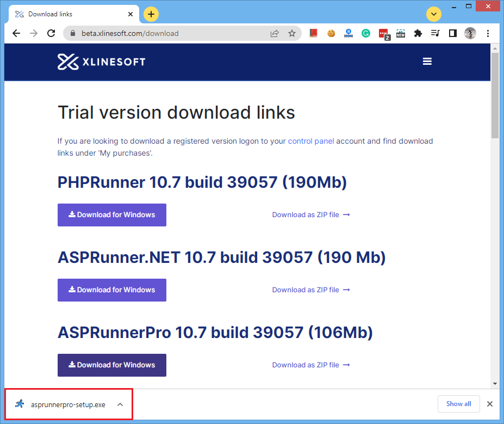Click the share page icon in address bar

coord(275,33)
